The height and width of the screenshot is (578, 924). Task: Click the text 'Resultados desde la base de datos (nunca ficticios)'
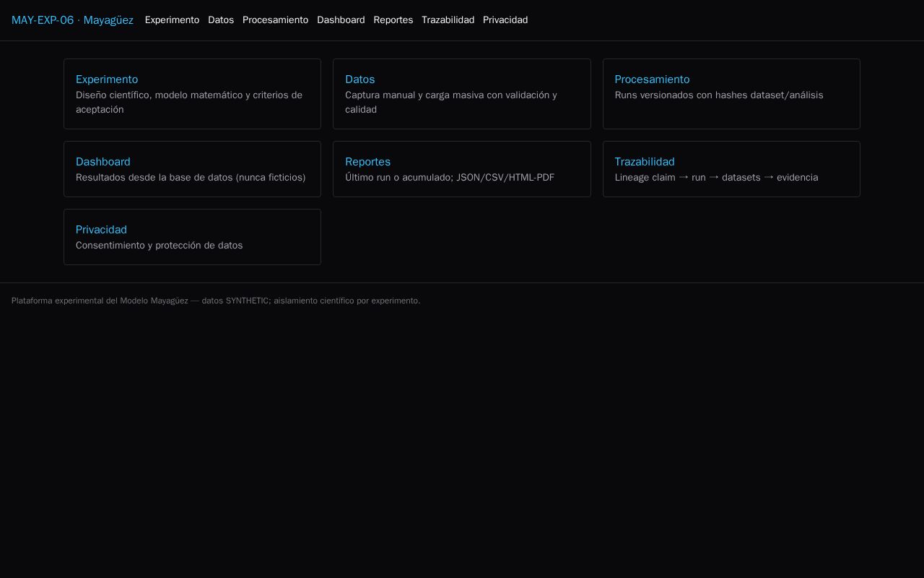point(191,178)
